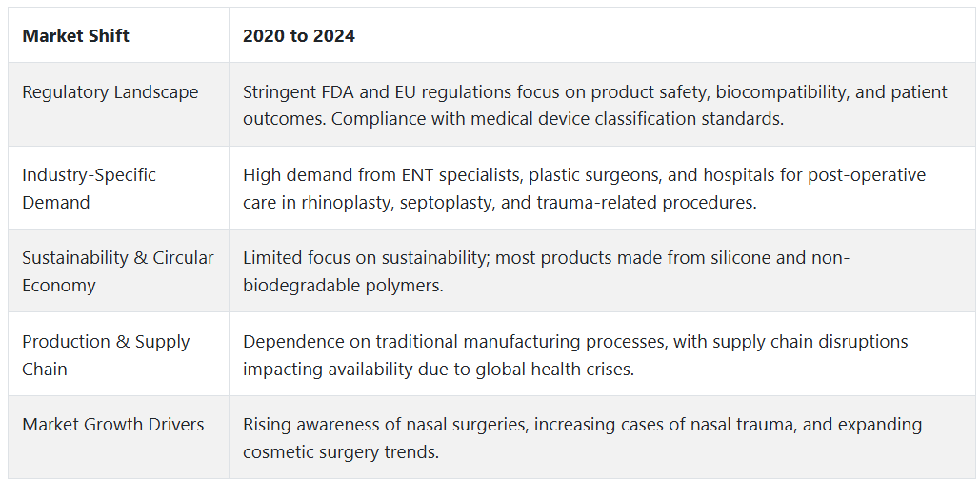The image size is (980, 480).
Task: Click the 2020 to 2024 column header
Action: pos(299,35)
